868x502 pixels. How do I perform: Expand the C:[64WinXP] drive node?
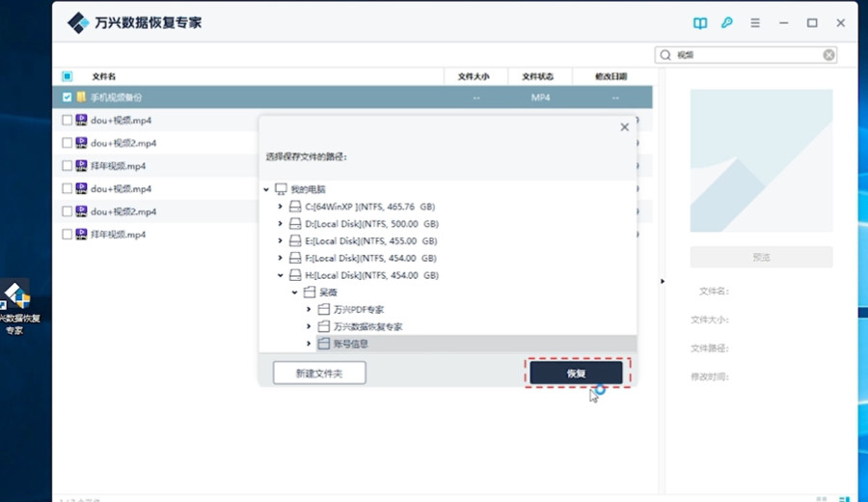click(x=280, y=207)
